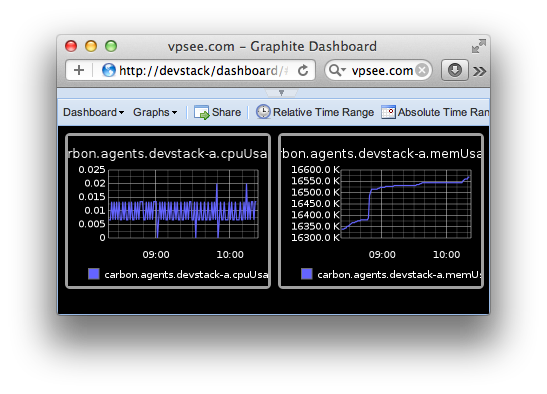Click the clock icon for Relative Time Range
The image size is (547, 394).
pyautogui.click(x=263, y=112)
